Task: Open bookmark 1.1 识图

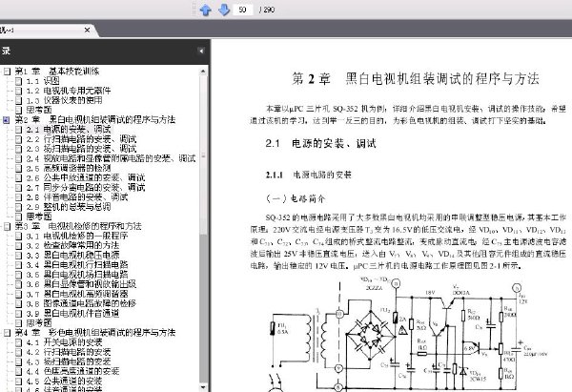Action: tap(43, 81)
